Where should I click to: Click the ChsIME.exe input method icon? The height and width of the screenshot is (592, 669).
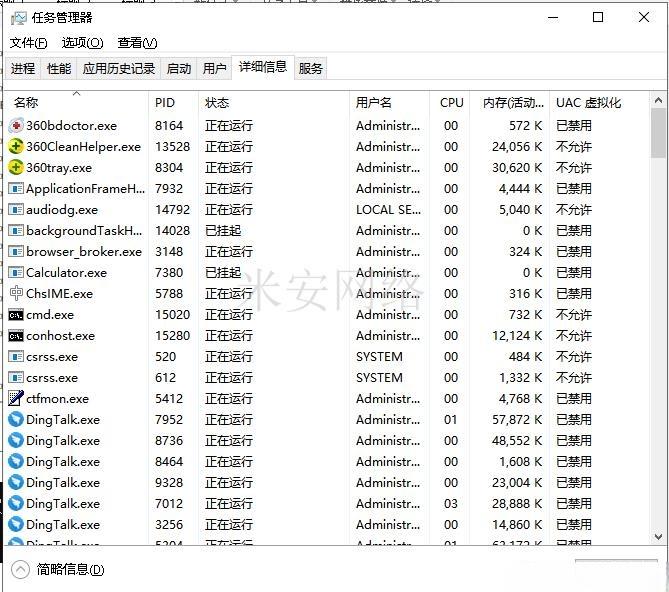16,293
